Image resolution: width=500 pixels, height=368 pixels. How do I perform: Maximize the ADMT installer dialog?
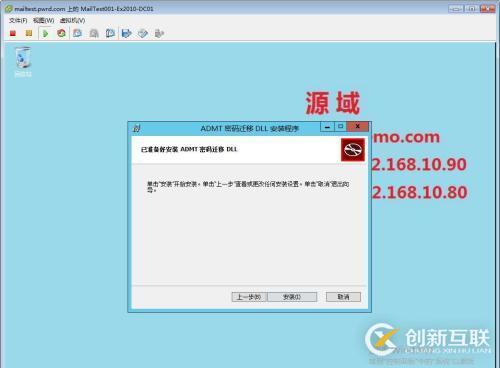coord(340,127)
